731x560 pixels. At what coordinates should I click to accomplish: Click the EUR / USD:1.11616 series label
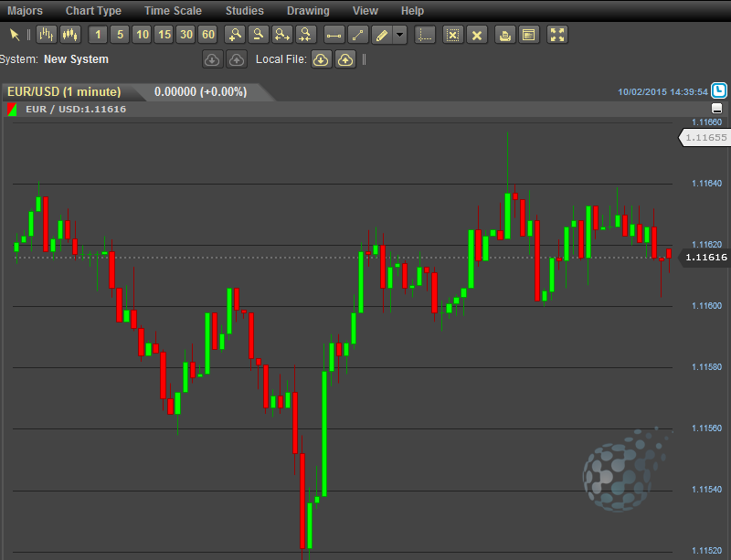pos(76,110)
